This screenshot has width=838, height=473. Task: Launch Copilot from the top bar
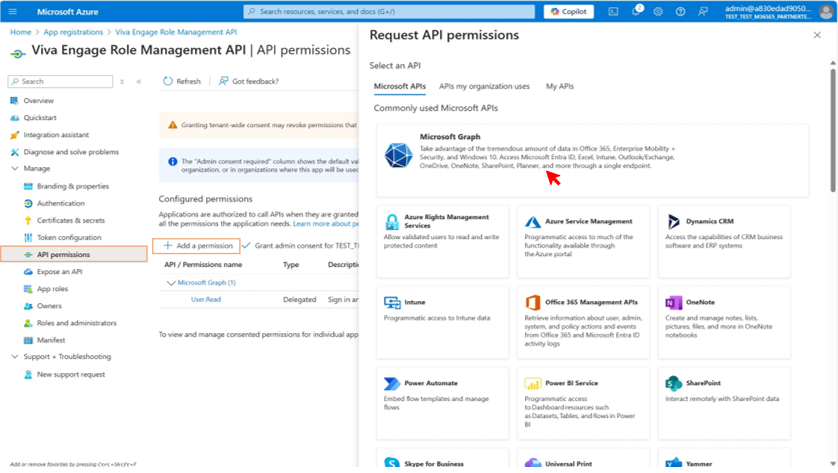click(x=569, y=11)
